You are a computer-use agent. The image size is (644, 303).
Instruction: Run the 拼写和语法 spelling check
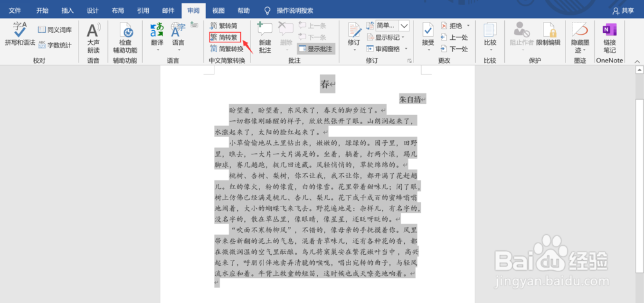pos(20,33)
